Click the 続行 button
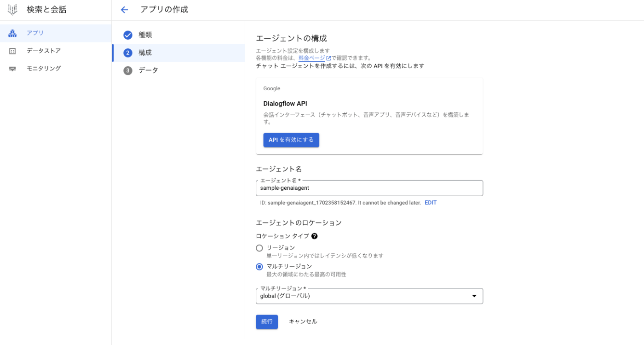Viewport: 644px width, 345px height. (x=267, y=322)
